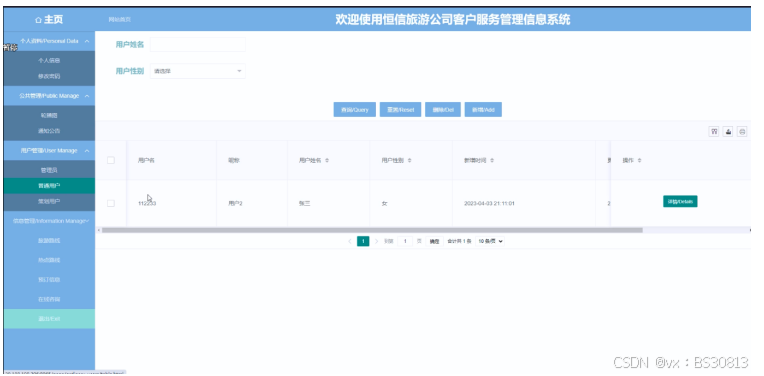764x376 pixels.
Task: Select page 1 in pagination
Action: pyautogui.click(x=363, y=241)
